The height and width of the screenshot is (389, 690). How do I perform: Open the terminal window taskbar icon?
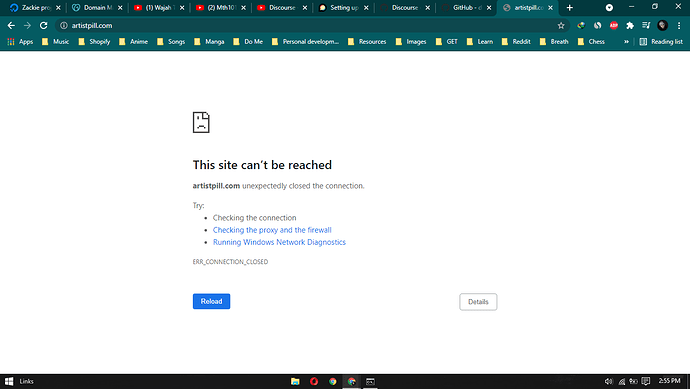pos(370,382)
